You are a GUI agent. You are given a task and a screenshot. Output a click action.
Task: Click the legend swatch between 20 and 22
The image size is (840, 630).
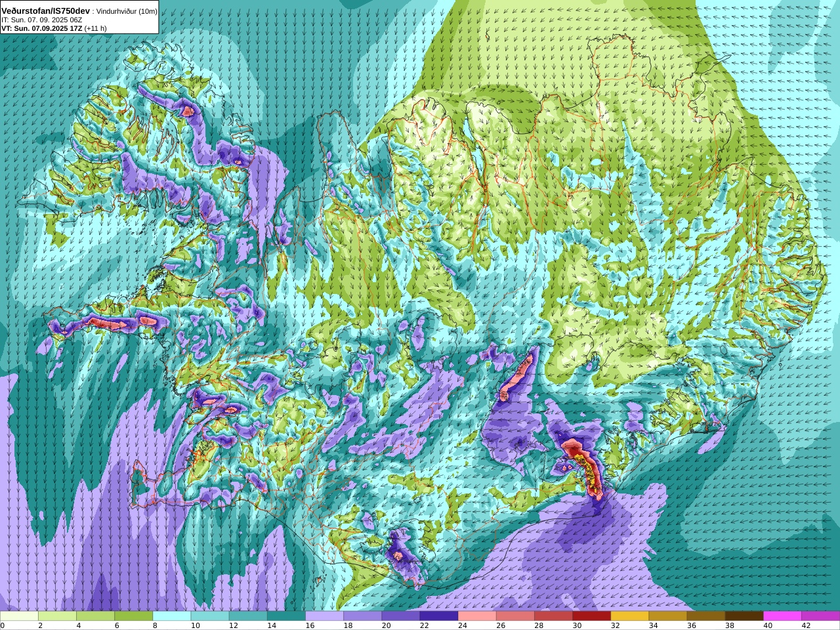coord(400,616)
